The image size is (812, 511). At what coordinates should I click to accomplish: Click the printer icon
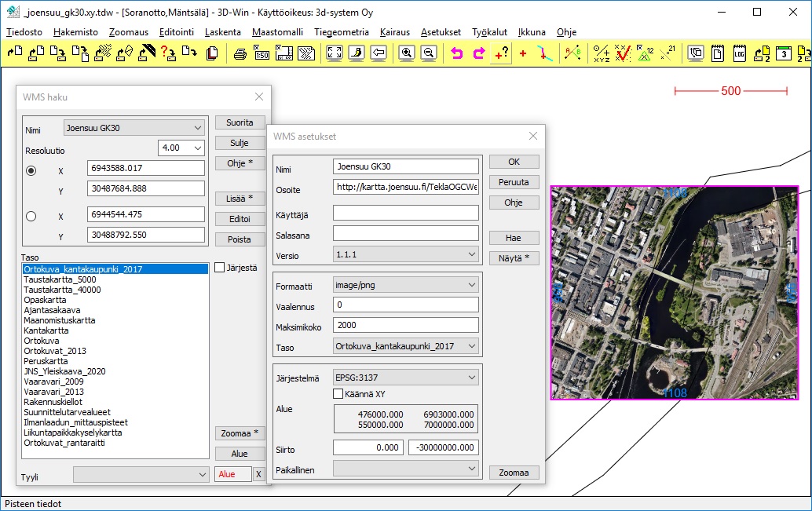point(240,53)
